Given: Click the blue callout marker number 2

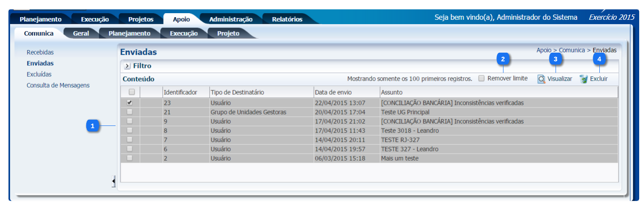Looking at the screenshot, I should point(503,59).
